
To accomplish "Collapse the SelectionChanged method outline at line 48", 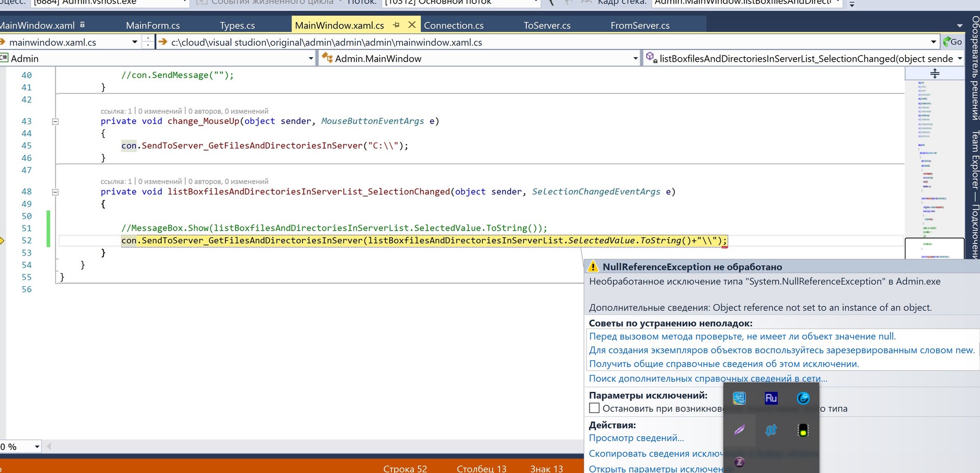I will [x=55, y=192].
